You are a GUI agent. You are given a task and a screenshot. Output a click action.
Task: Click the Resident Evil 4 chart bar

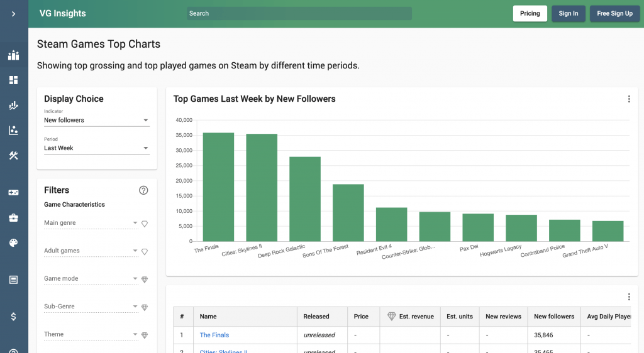(x=391, y=225)
